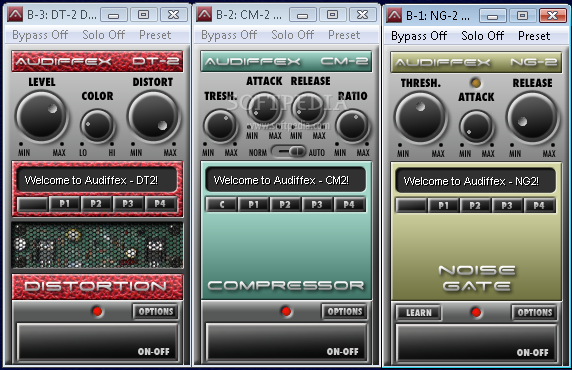This screenshot has height=370, width=572.
Task: Click the red power LED on DT-2
Action: pos(97,311)
